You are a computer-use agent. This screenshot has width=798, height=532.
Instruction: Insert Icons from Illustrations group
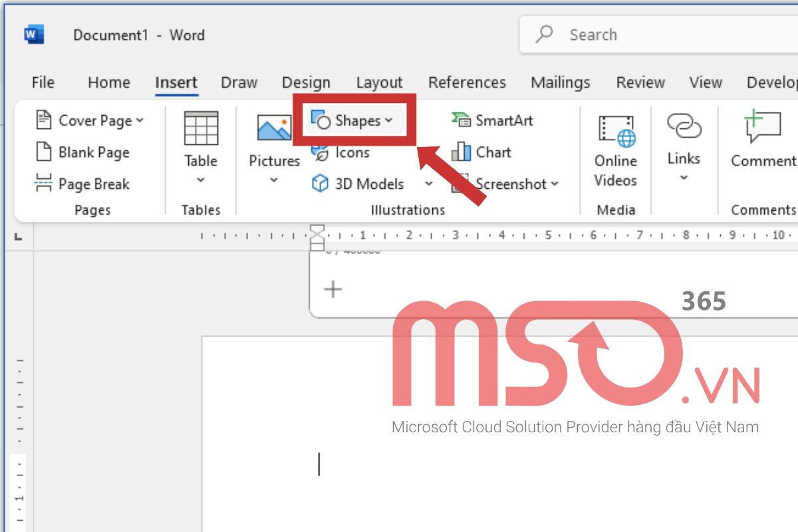click(x=340, y=152)
